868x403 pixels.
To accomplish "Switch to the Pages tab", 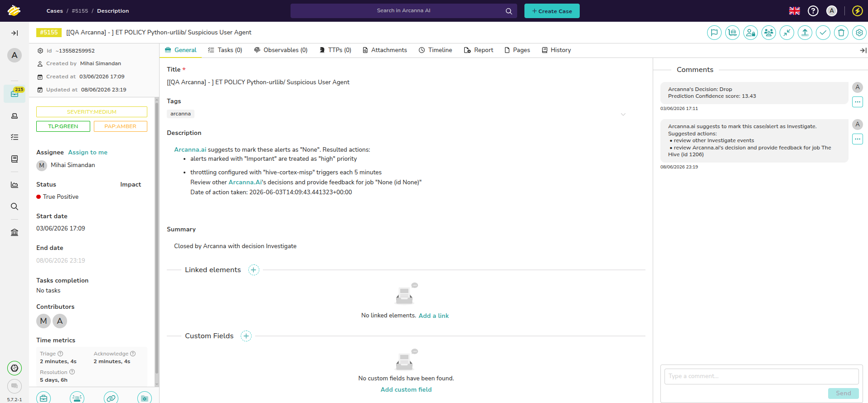I will point(517,50).
